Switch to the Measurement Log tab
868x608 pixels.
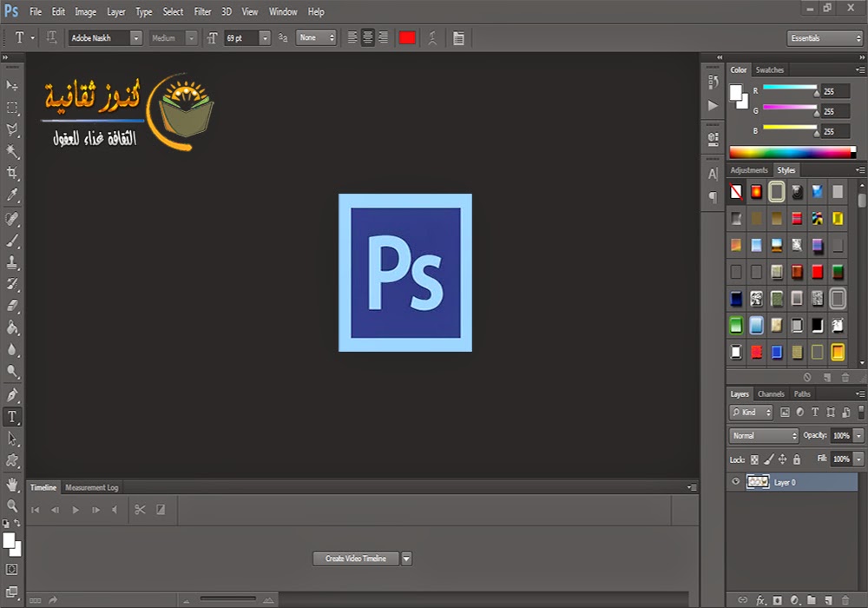point(92,487)
